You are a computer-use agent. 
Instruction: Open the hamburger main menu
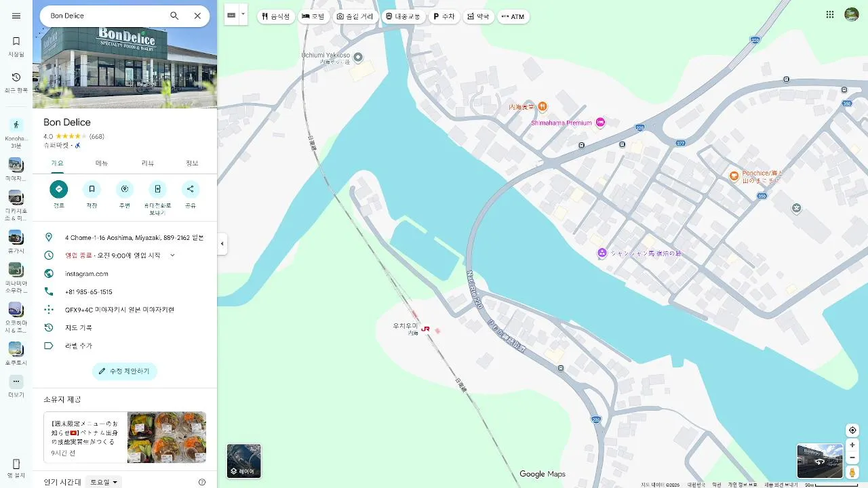16,16
